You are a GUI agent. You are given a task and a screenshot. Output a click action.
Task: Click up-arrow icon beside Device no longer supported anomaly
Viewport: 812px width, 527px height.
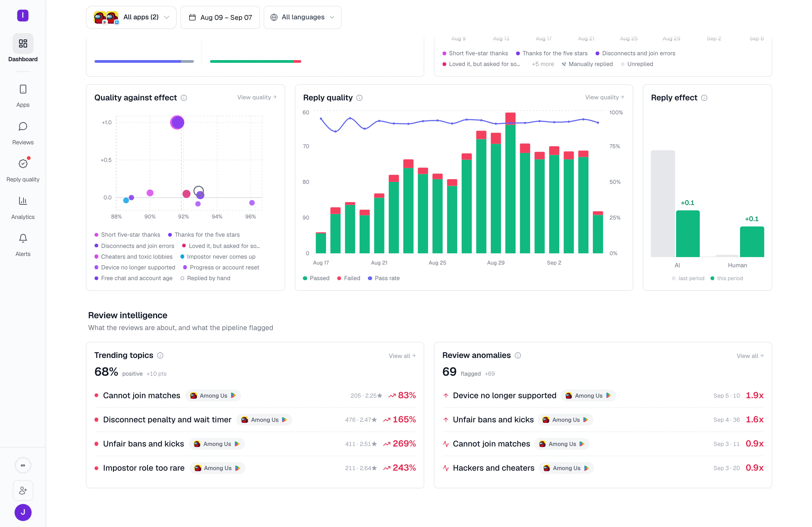445,396
